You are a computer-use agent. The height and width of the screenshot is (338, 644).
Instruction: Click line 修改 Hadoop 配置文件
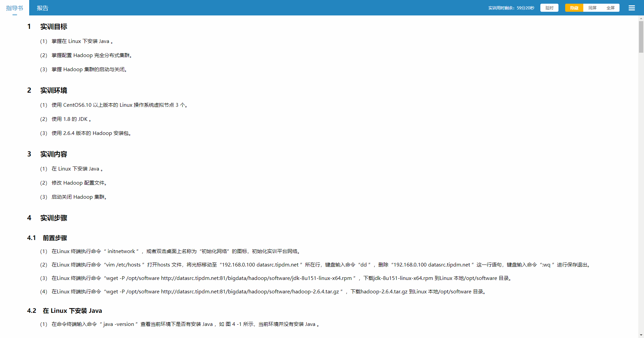[x=74, y=183]
